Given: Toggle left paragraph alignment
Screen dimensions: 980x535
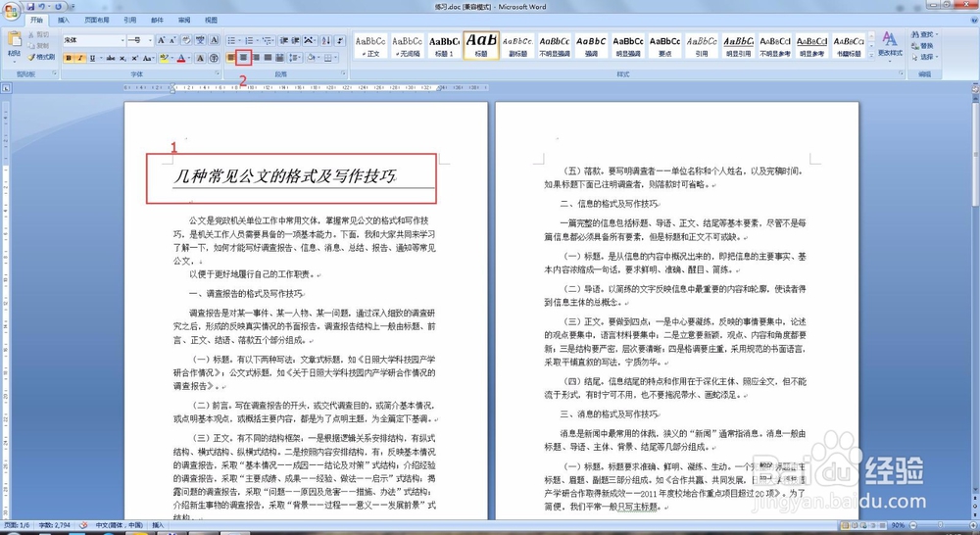Looking at the screenshot, I should pyautogui.click(x=231, y=58).
